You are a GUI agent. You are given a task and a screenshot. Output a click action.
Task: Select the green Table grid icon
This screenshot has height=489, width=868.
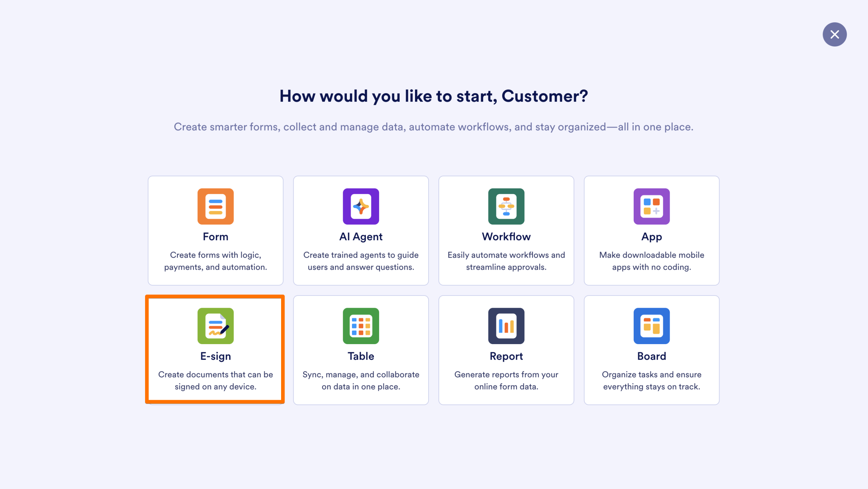point(361,326)
